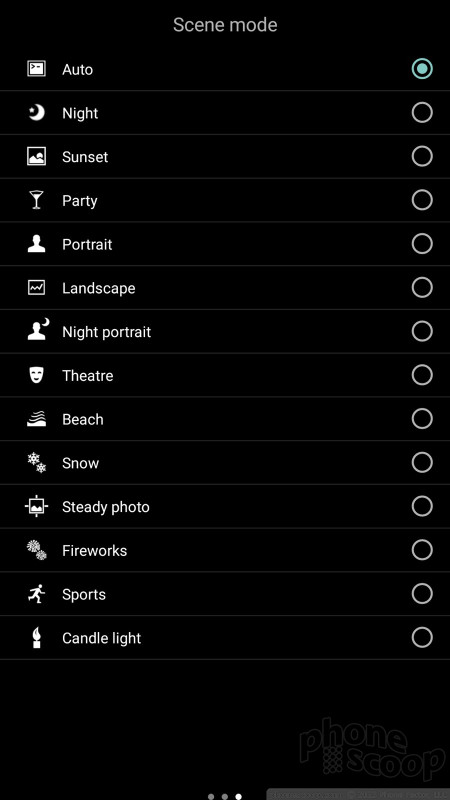Pick the Steady photo option text
The width and height of the screenshot is (450, 800).
pos(106,507)
